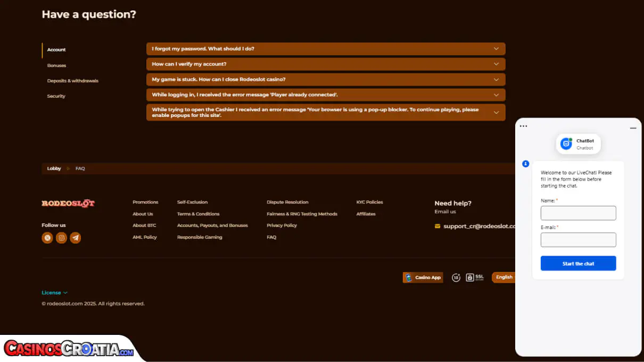Switch to the Bonuses FAQ category

click(56, 65)
